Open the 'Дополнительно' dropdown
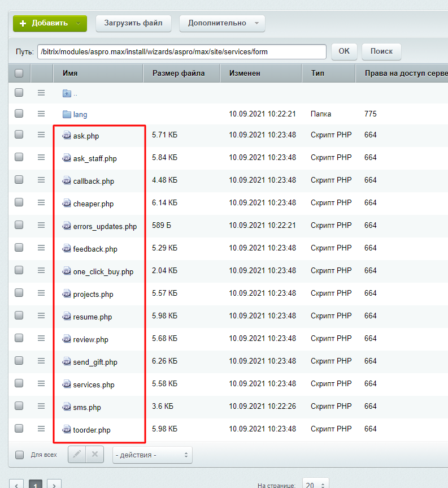The image size is (448, 488). (x=222, y=23)
